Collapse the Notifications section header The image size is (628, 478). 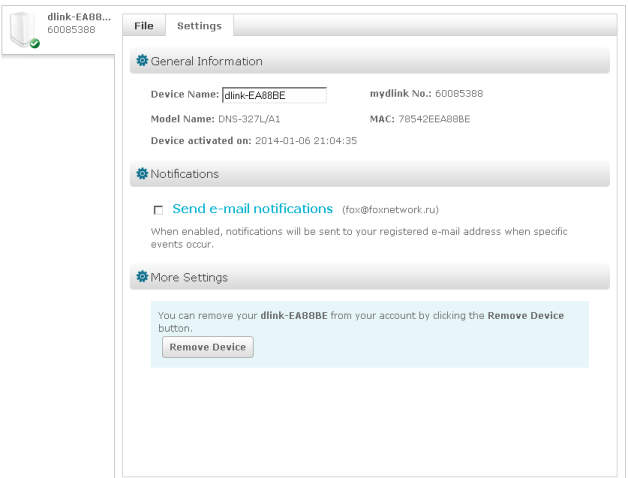tap(370, 174)
